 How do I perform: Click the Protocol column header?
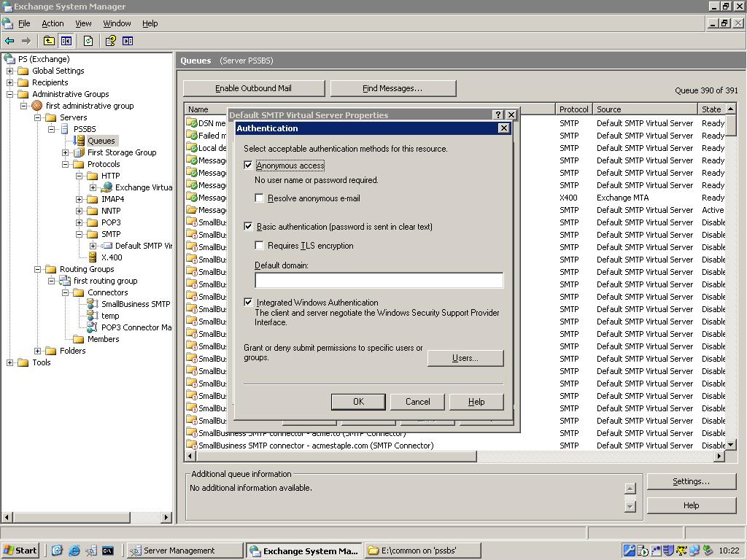tap(574, 109)
